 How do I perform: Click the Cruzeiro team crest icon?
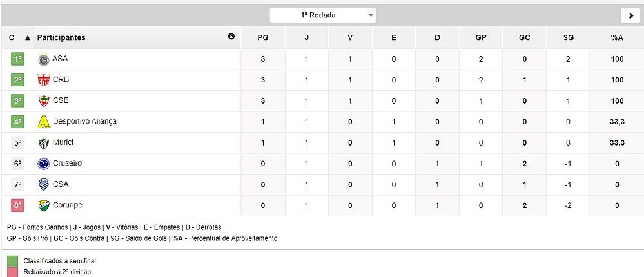pos(44,164)
